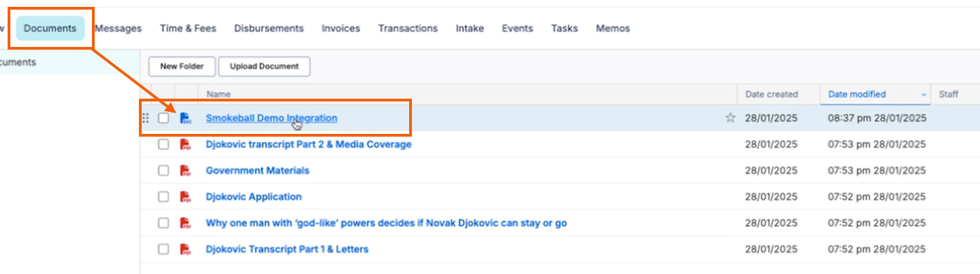Star the Smokeball Demo Integration document
980x274 pixels.
point(730,118)
